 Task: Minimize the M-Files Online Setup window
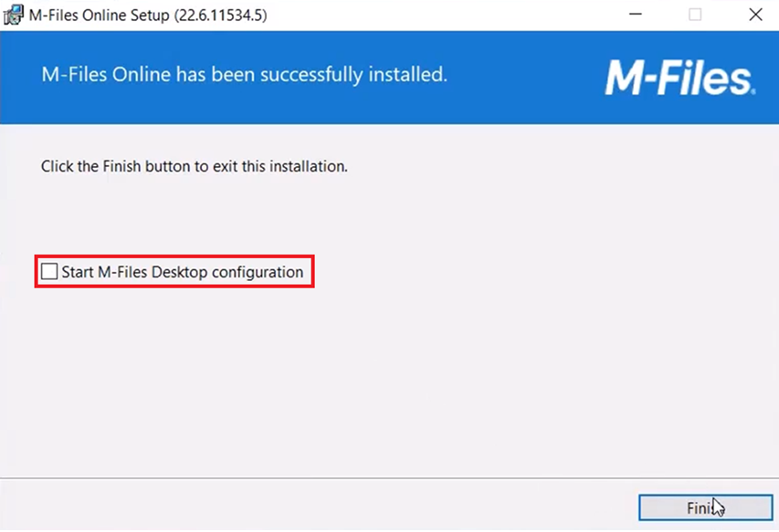636,15
